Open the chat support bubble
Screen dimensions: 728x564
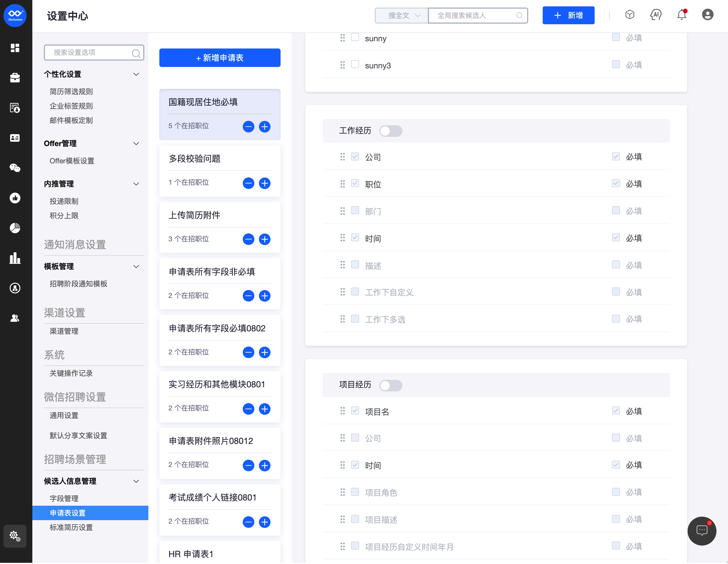click(702, 531)
